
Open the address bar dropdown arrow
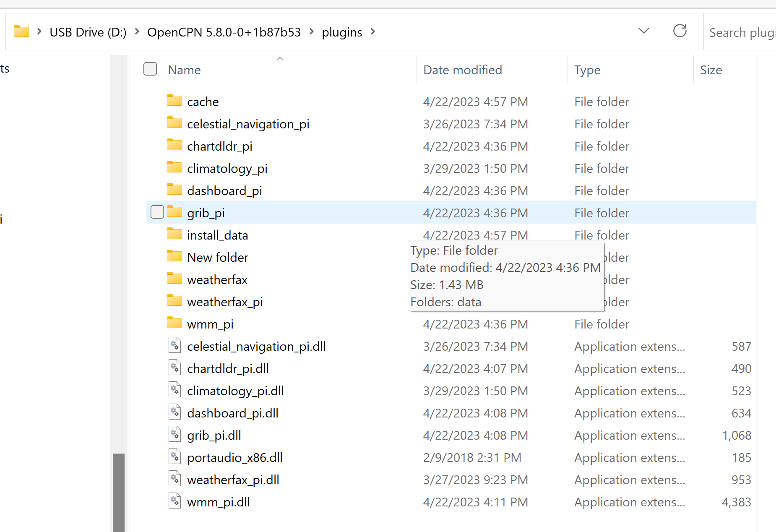pos(644,31)
